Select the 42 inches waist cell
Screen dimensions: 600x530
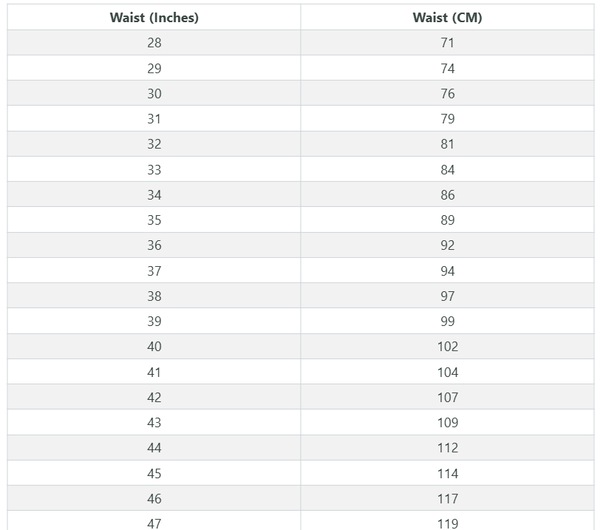[154, 397]
